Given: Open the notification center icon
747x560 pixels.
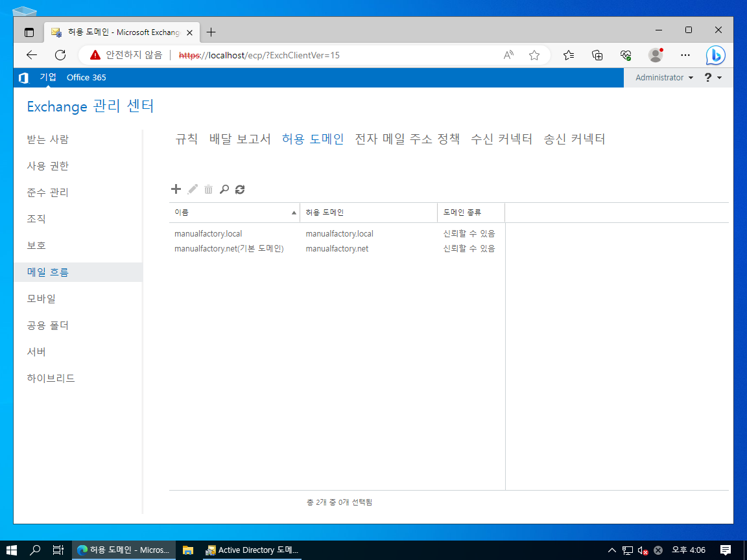Looking at the screenshot, I should [x=726, y=550].
